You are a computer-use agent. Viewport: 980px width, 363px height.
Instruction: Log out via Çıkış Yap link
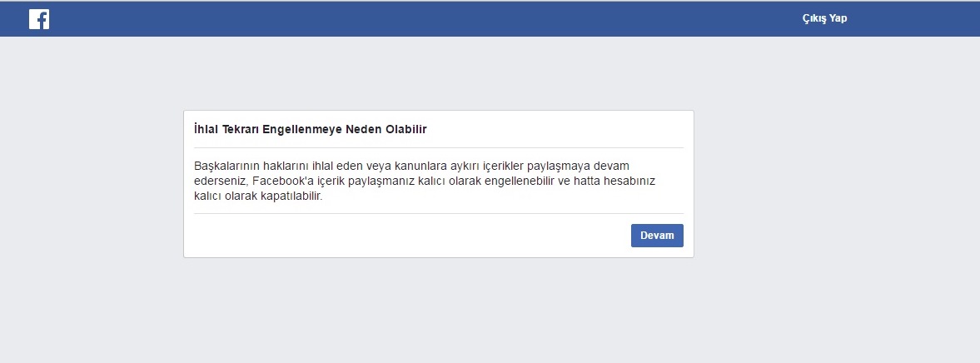(824, 19)
